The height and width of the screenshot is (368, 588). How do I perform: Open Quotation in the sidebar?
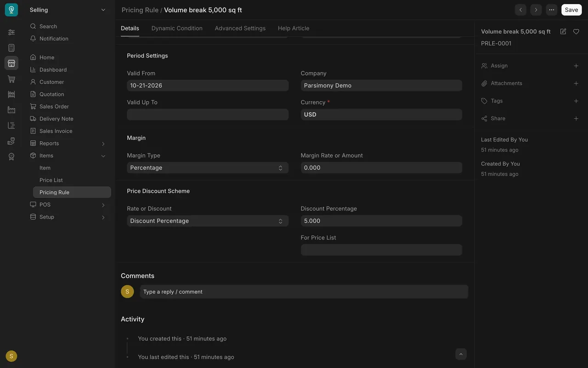point(51,94)
